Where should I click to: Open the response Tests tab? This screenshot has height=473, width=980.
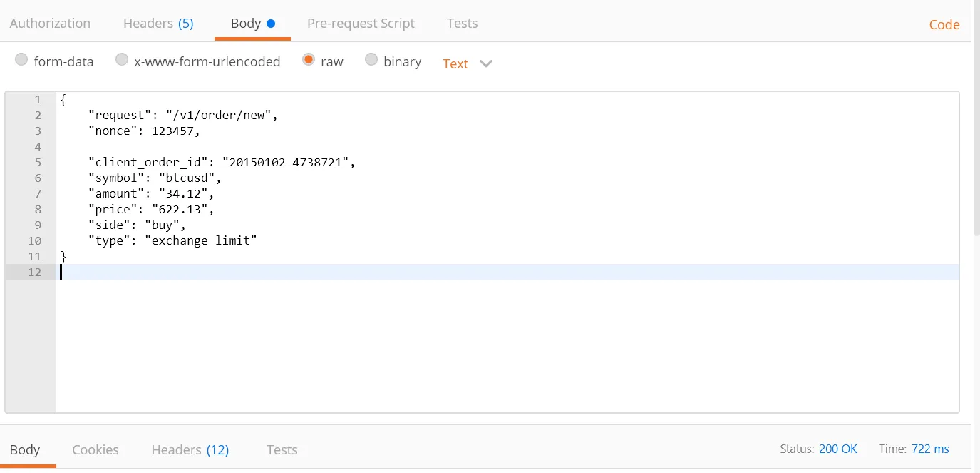coord(282,450)
